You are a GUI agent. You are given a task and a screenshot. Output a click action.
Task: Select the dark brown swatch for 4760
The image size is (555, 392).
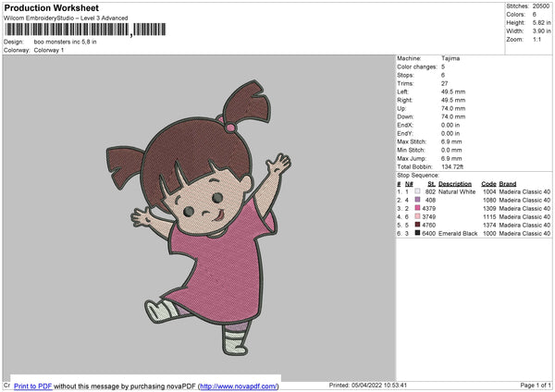[418, 225]
